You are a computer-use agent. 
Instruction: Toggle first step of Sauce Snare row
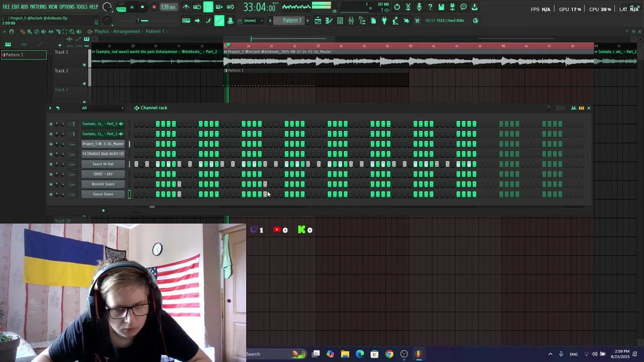tap(136, 194)
